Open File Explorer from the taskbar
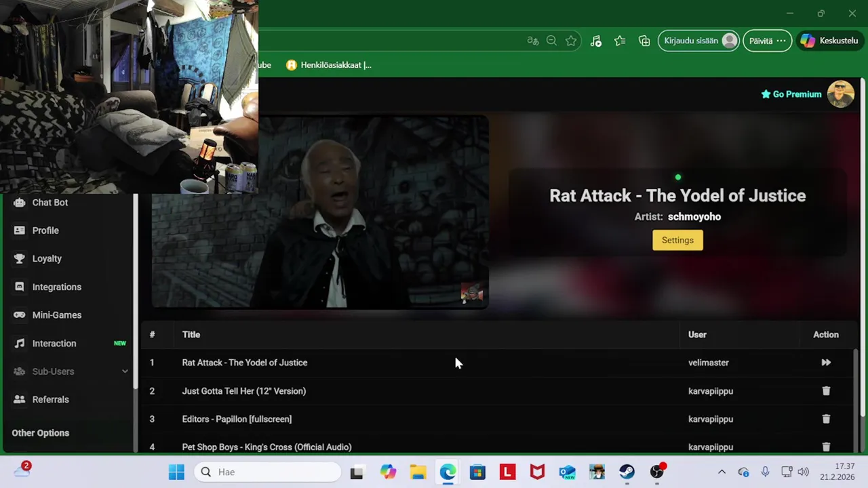The image size is (868, 488). 418,472
